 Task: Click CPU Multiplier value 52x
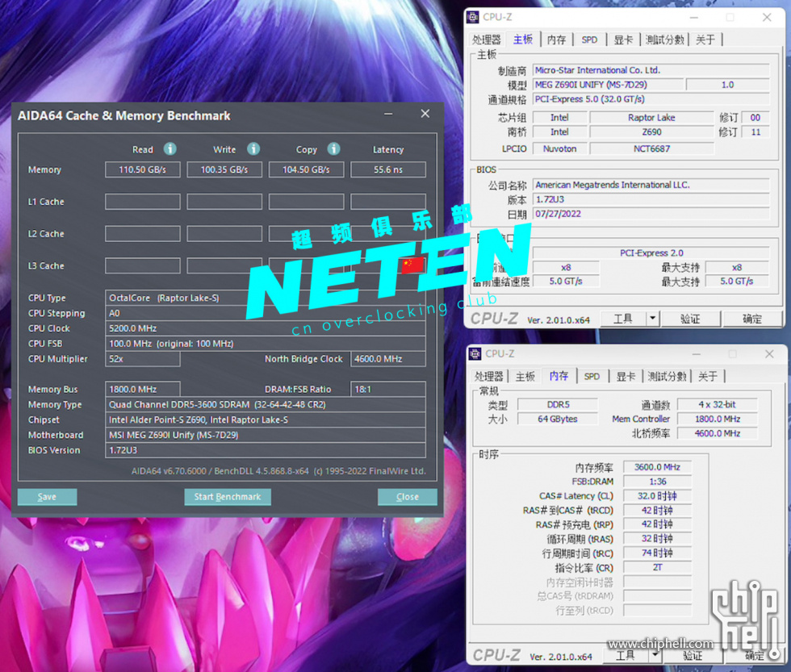[x=143, y=359]
